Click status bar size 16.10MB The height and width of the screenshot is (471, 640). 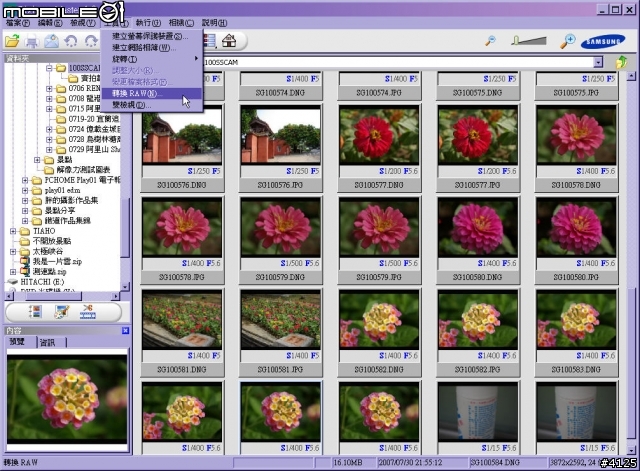[x=348, y=462]
